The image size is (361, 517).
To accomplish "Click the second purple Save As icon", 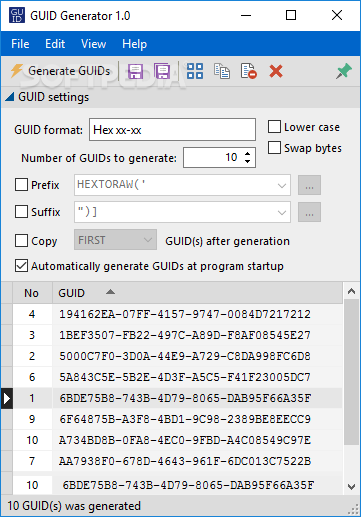I will 162,71.
